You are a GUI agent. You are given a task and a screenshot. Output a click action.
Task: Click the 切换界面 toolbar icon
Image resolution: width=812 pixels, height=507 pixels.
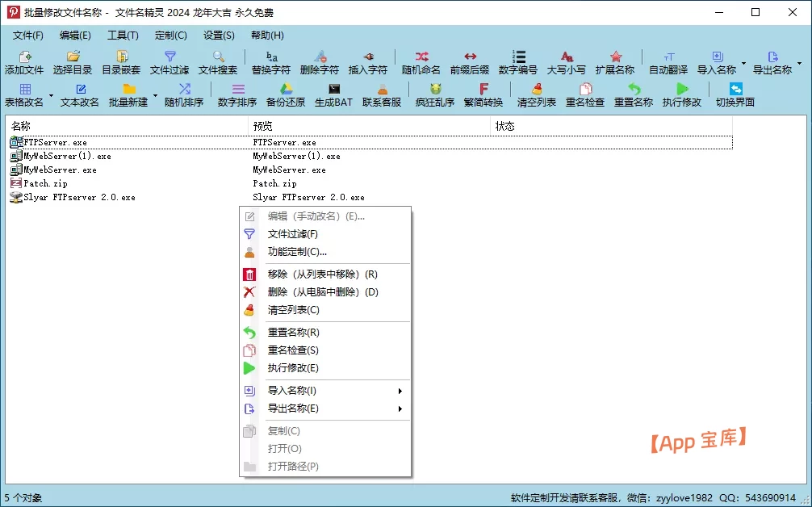(735, 95)
